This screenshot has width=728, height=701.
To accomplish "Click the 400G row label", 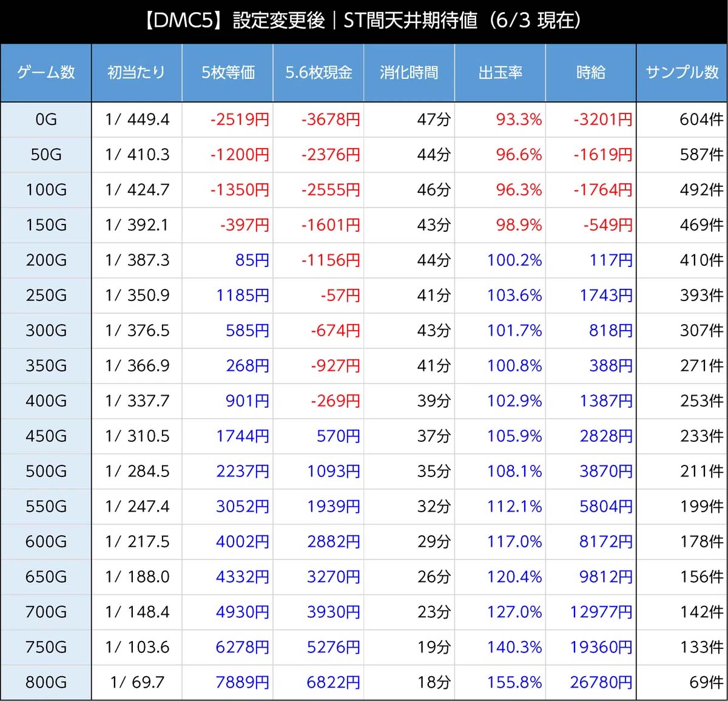I will [x=45, y=401].
